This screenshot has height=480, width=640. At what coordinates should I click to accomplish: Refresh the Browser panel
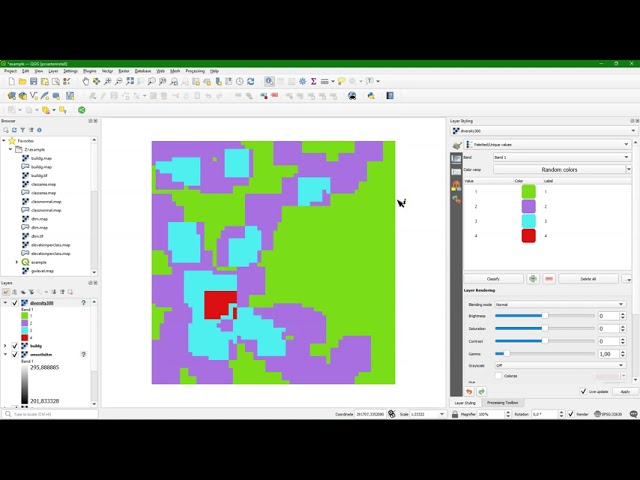[x=14, y=130]
